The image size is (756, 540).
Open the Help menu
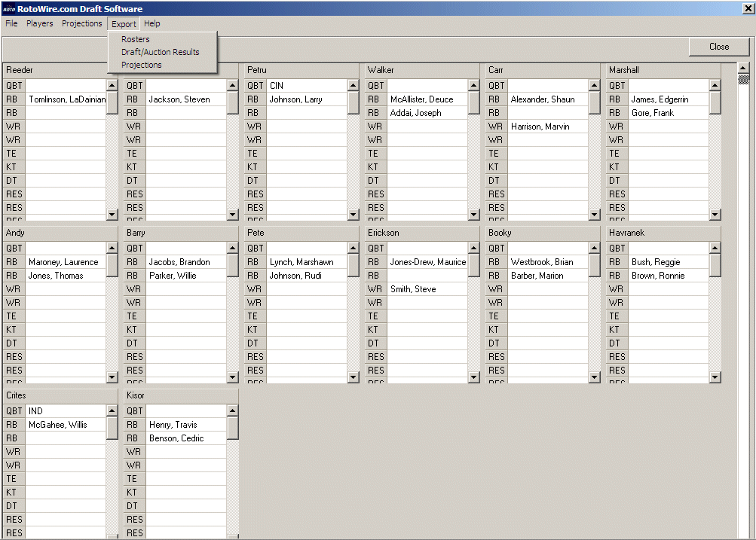point(152,23)
